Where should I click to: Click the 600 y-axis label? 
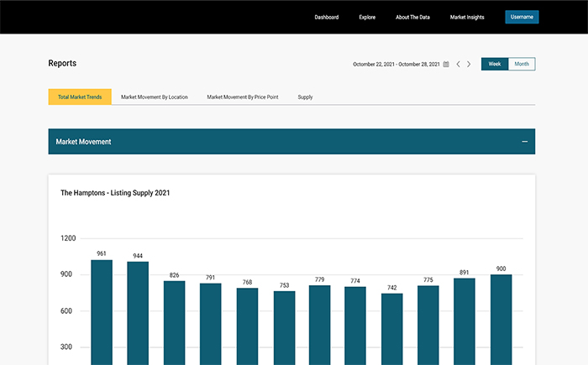66,310
